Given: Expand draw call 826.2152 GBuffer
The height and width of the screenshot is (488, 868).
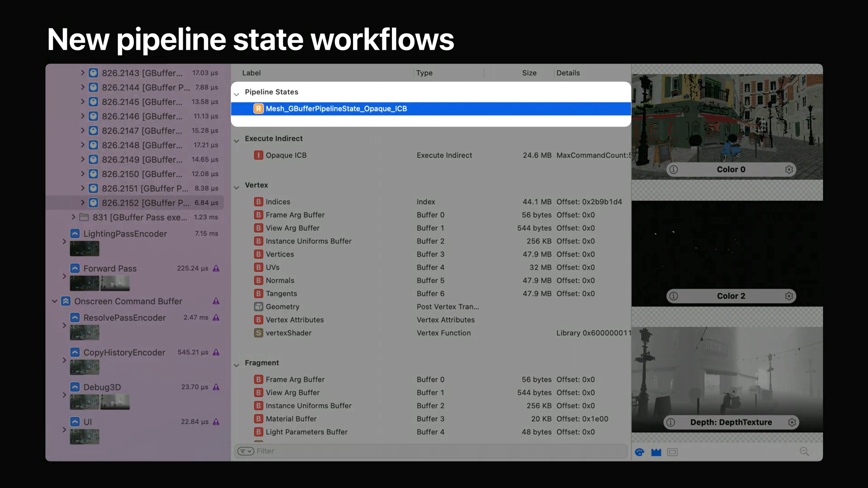Looking at the screenshot, I should tap(82, 203).
